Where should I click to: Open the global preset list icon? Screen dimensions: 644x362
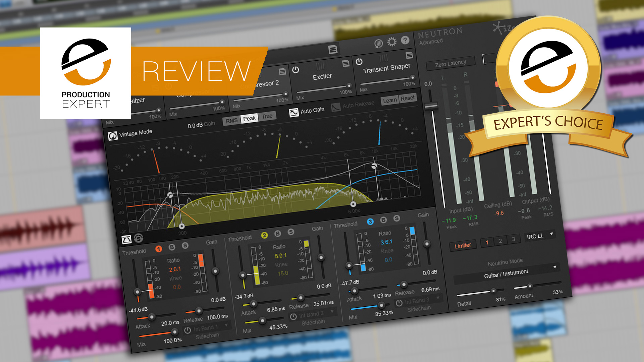(333, 50)
